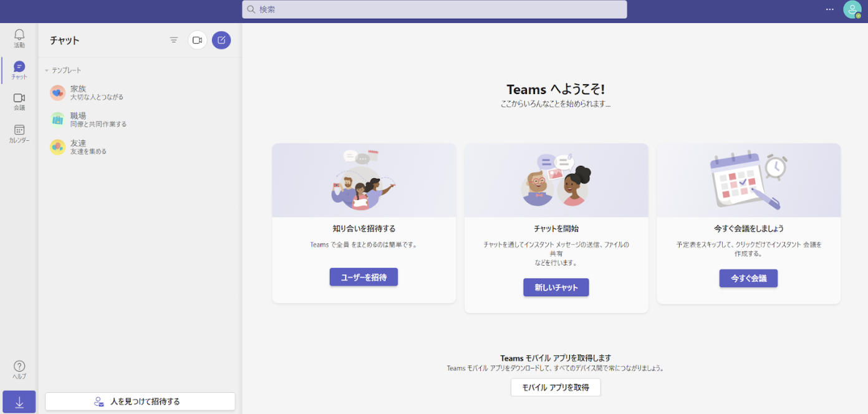
Task: Click the search magnifier icon
Action: [251, 9]
